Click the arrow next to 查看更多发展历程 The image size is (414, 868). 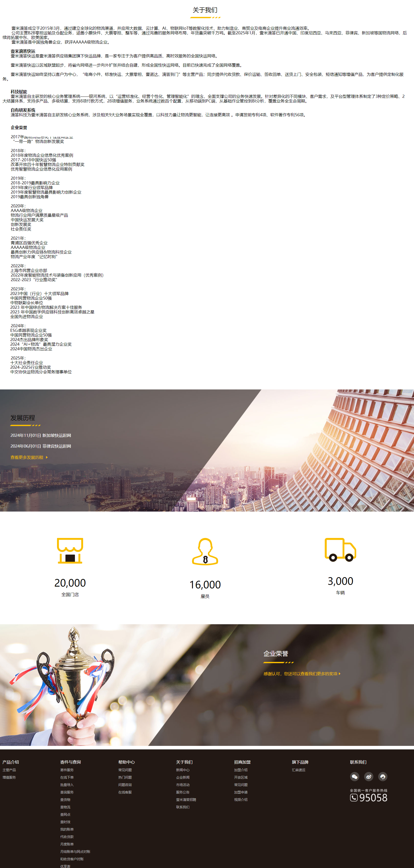tap(47, 457)
